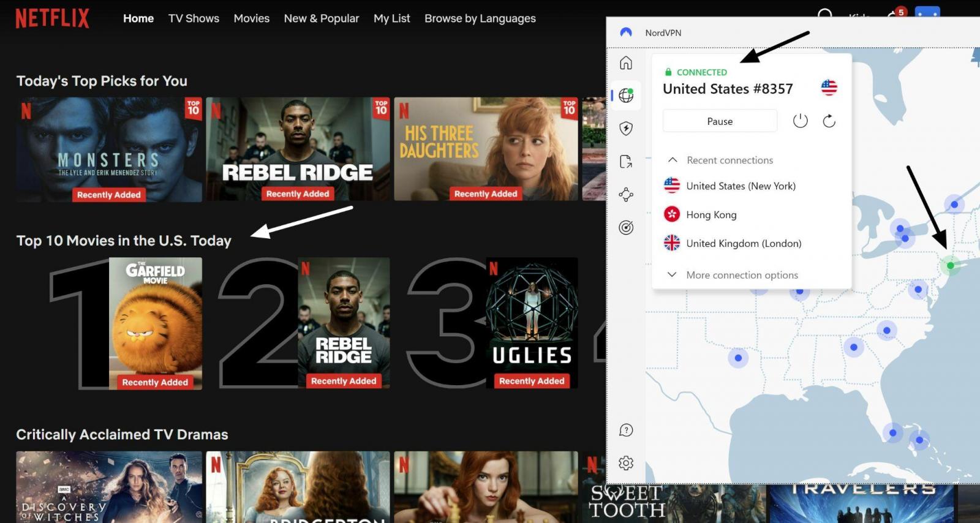Connect to United States (New York)

point(741,186)
